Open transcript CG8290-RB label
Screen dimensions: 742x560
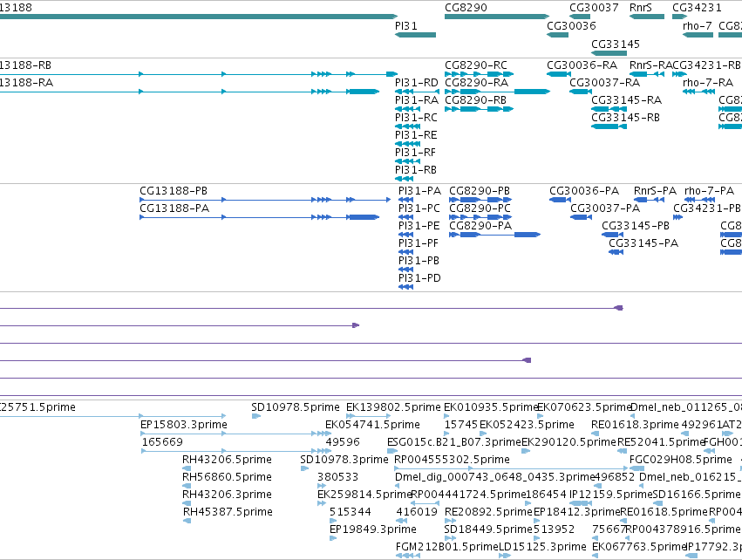pyautogui.click(x=475, y=100)
